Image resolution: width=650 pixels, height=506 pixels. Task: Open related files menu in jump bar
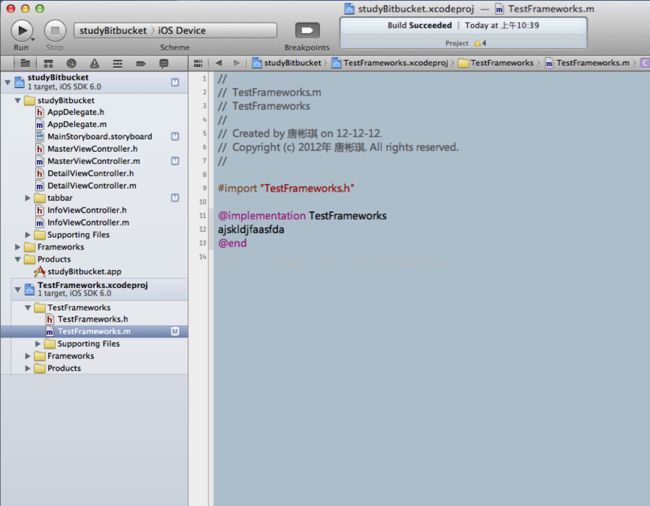pyautogui.click(x=198, y=63)
